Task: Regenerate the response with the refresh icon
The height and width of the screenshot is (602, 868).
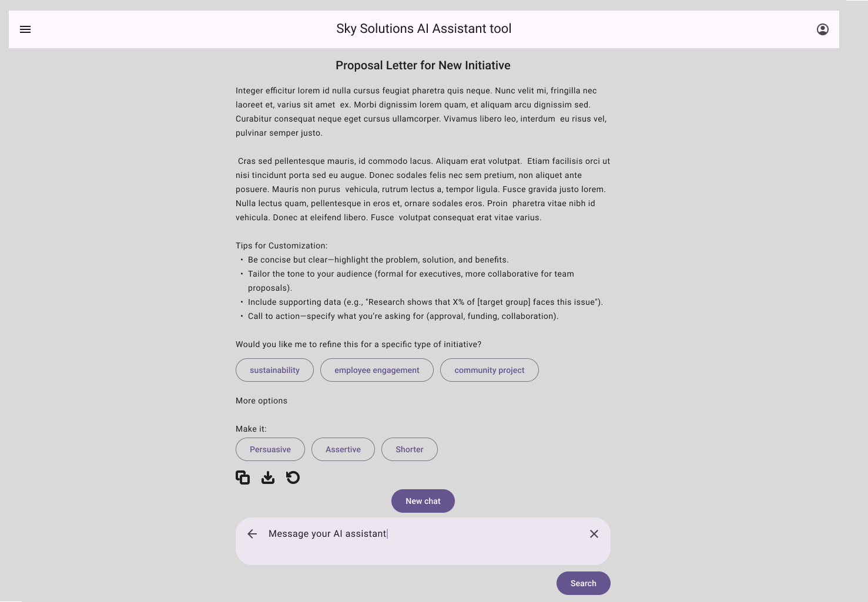Action: click(x=293, y=477)
